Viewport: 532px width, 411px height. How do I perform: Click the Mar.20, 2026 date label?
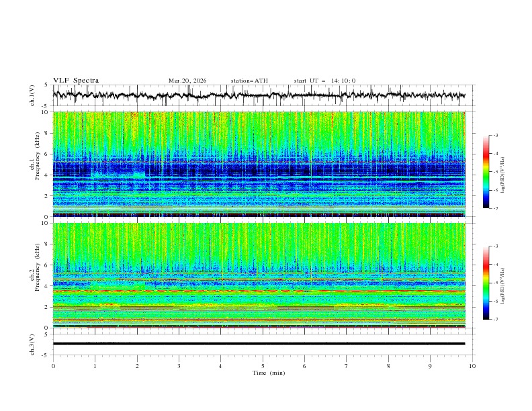click(187, 81)
